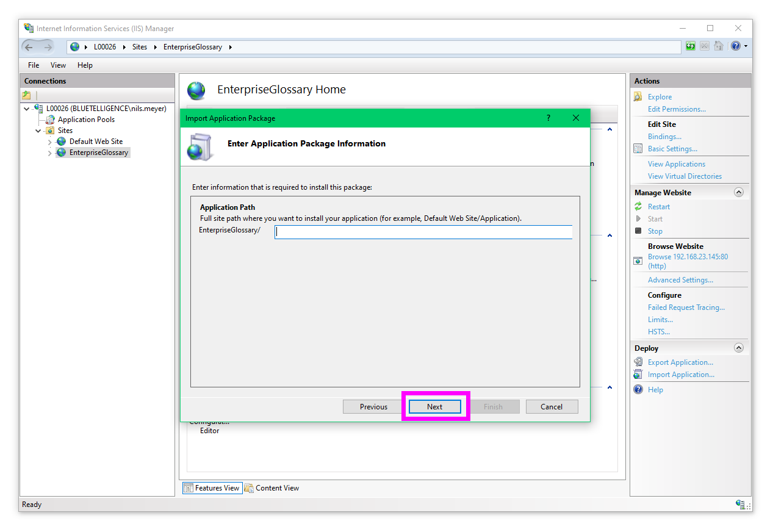Click the Back navigation arrow

29,47
